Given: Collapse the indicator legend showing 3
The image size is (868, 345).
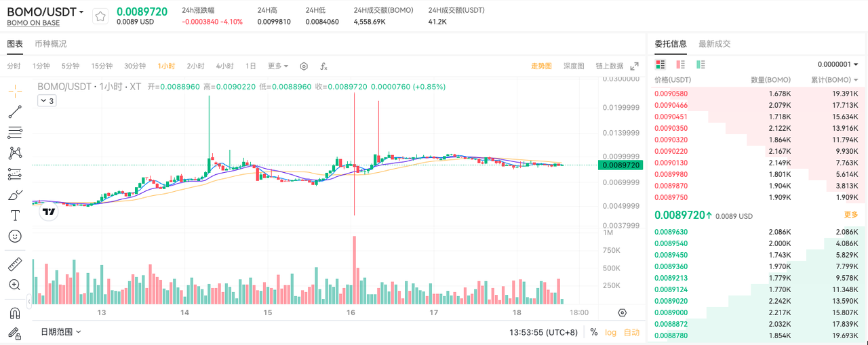Looking at the screenshot, I should 47,100.
